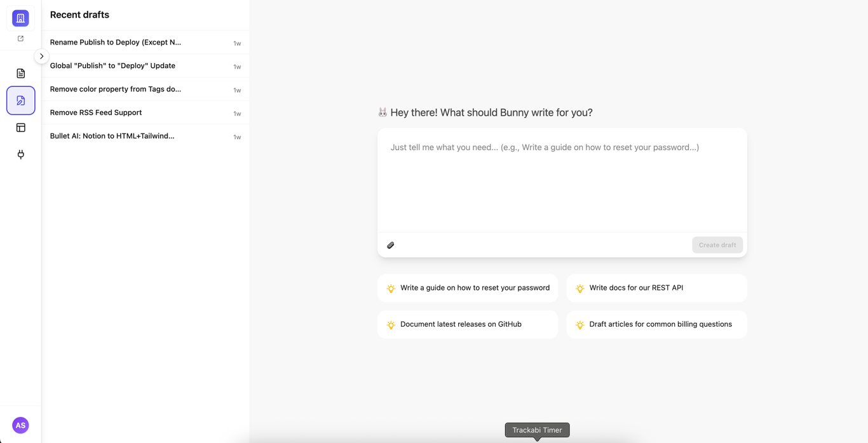The image size is (868, 443).
Task: Click the paperclip attachment icon in the prompt box
Action: (x=390, y=245)
